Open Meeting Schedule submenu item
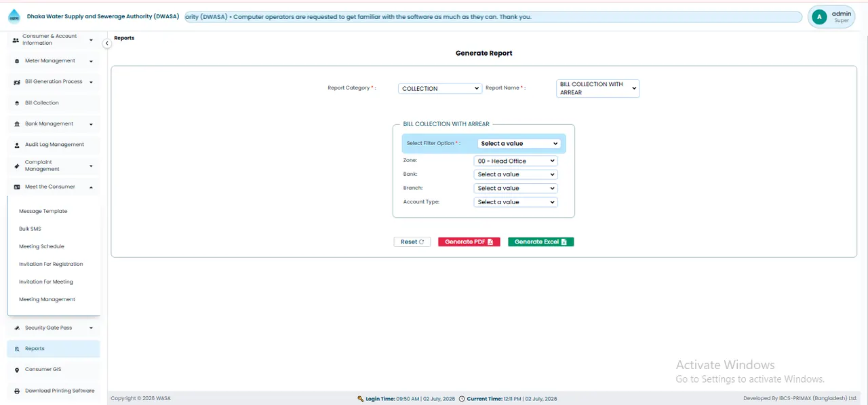Screen dimensions: 868x405 [x=42, y=246]
